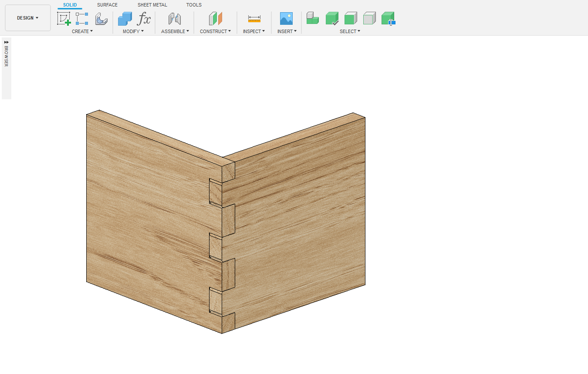Open the INSPECT dropdown menu
Viewport: 588px width, 374px height.
point(253,31)
